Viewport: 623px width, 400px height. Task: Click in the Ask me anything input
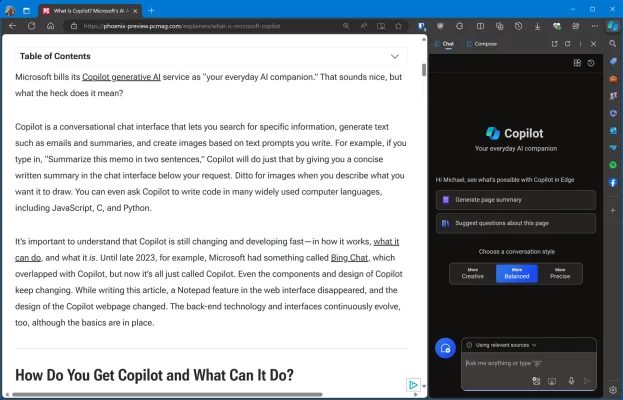[x=528, y=363]
